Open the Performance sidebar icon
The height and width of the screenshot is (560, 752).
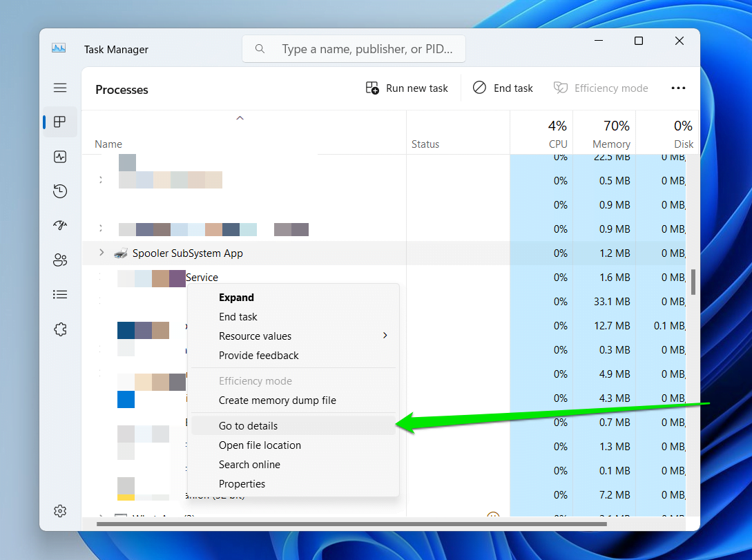(x=60, y=157)
